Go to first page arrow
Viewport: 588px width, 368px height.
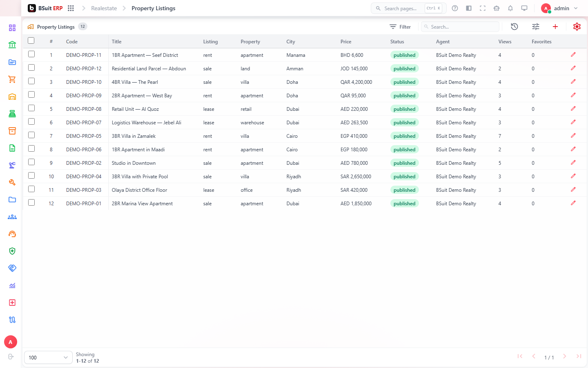(x=520, y=357)
